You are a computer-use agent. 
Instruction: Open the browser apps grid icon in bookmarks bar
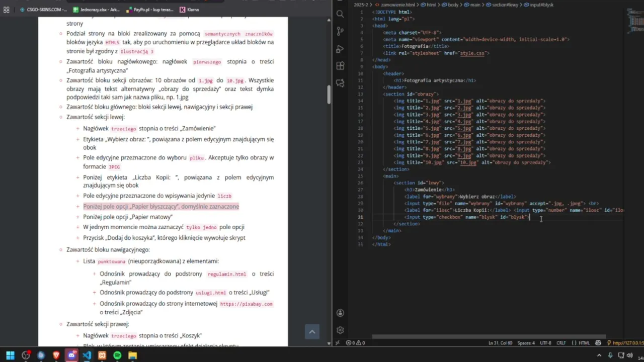7,10
